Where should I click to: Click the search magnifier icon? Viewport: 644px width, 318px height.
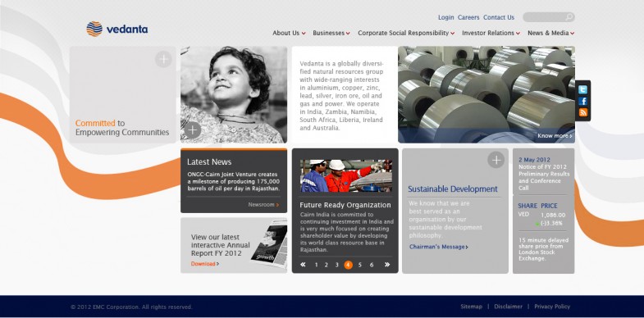[569, 17]
